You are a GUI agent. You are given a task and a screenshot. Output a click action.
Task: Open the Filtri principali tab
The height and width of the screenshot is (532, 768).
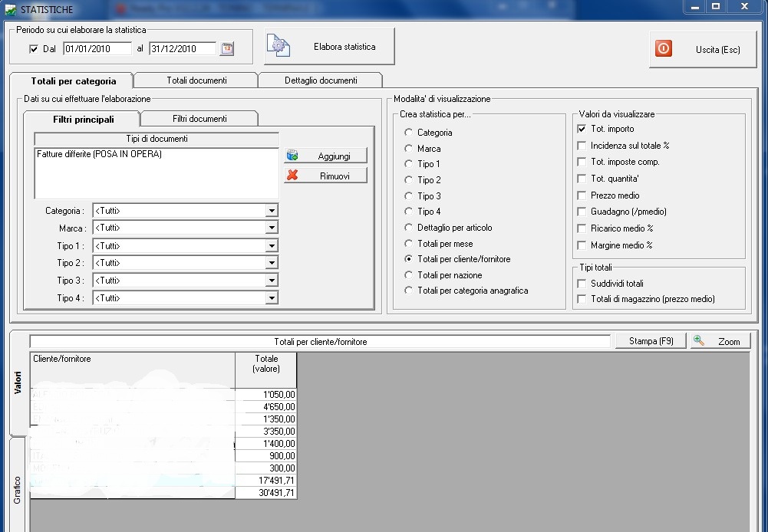(x=83, y=119)
